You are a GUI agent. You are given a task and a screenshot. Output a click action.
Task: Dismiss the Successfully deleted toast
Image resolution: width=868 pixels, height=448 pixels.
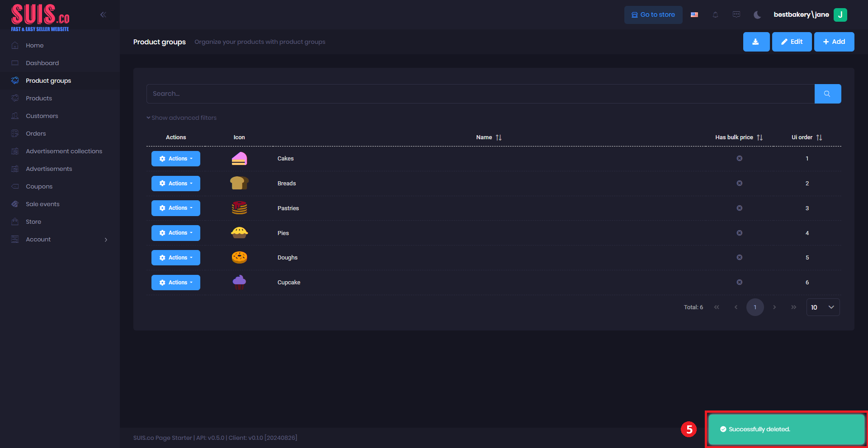(786, 429)
